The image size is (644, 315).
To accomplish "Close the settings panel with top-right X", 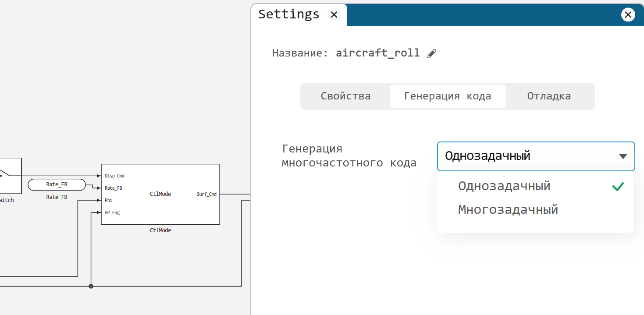I will 628,15.
